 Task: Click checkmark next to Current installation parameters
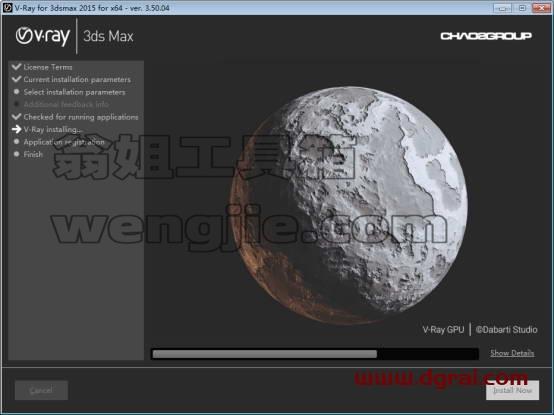(16, 79)
